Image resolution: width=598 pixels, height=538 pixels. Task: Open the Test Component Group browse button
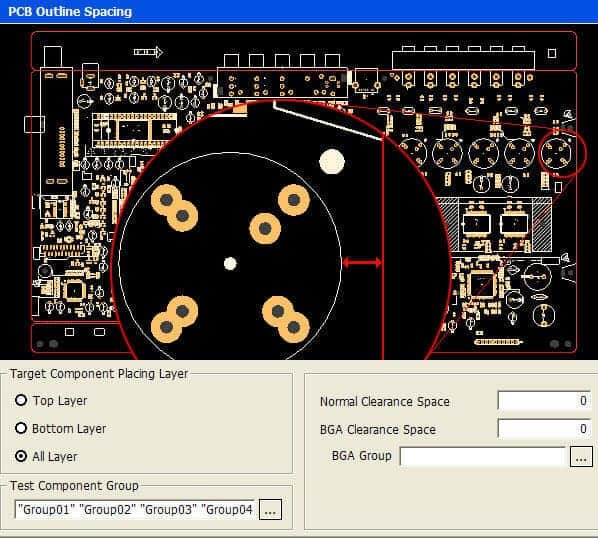(270, 509)
